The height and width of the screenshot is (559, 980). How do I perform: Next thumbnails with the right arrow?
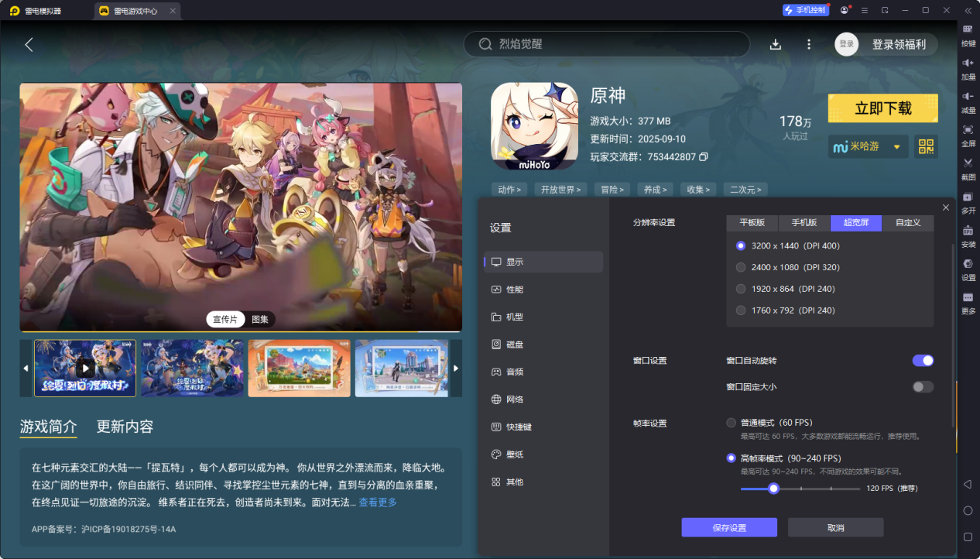[456, 368]
